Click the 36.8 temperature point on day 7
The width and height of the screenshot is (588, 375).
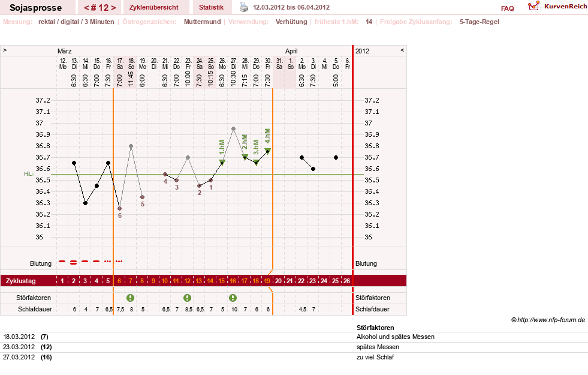pos(131,146)
